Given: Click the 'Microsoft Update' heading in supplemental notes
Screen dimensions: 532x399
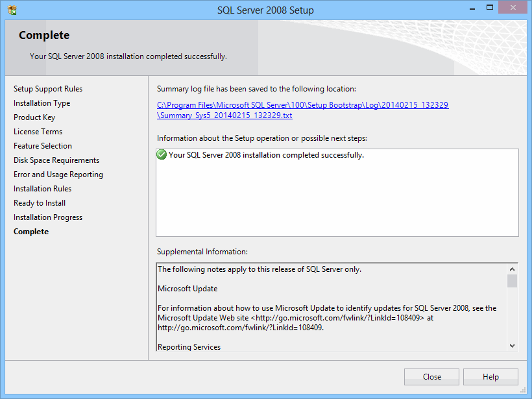Looking at the screenshot, I should (x=187, y=289).
